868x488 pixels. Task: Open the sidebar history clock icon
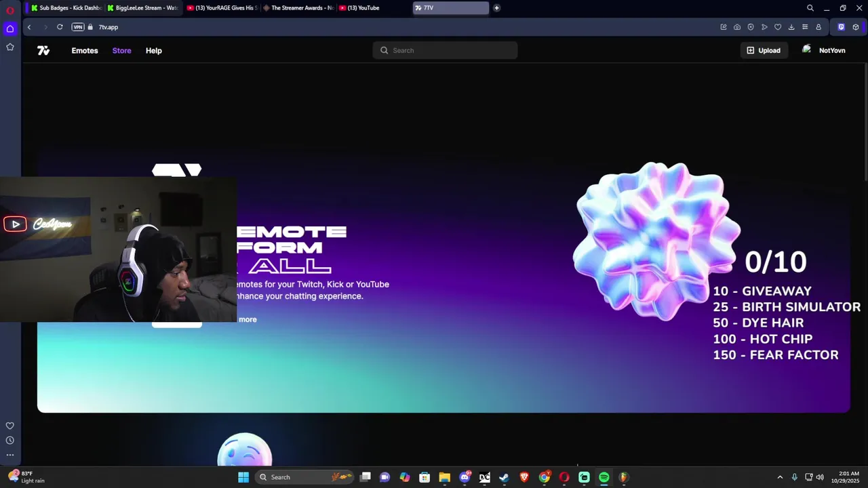(9, 441)
